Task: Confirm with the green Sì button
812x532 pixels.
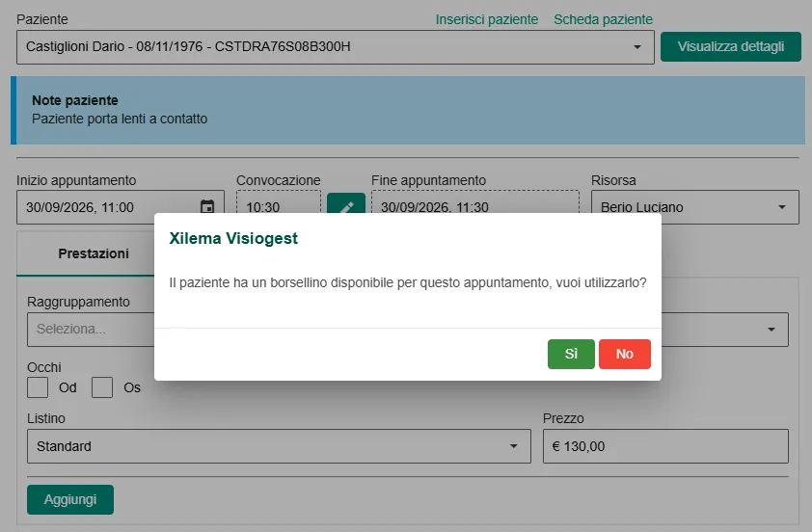Action: (571, 354)
